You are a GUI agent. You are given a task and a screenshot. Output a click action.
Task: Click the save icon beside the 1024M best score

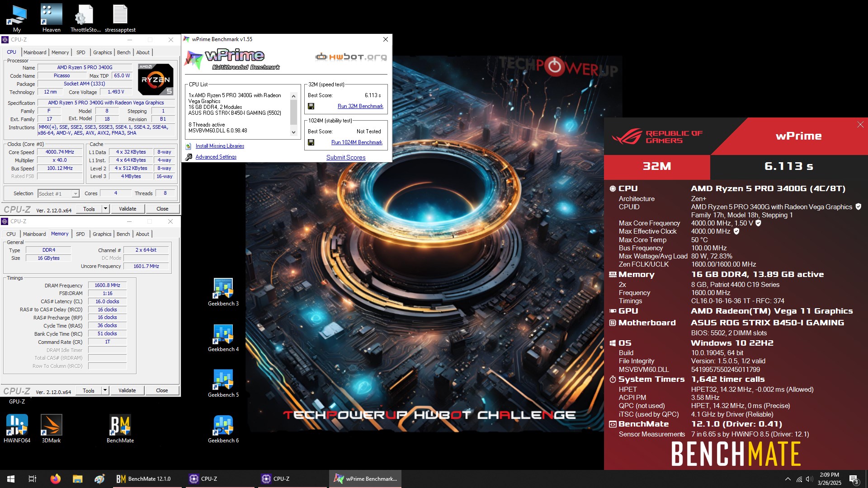pyautogui.click(x=311, y=142)
